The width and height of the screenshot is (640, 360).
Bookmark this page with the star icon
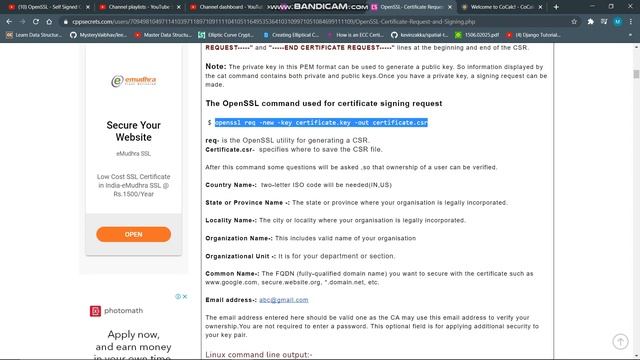click(x=574, y=22)
